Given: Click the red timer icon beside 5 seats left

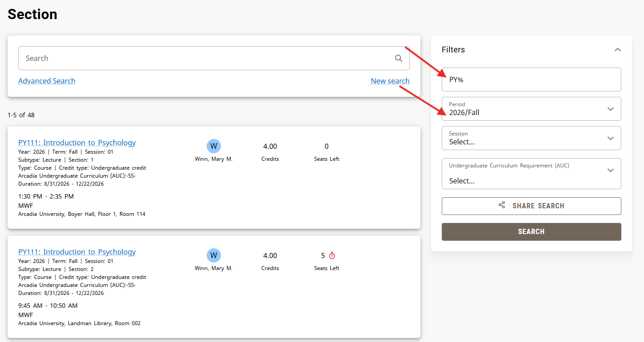Looking at the screenshot, I should click(332, 255).
